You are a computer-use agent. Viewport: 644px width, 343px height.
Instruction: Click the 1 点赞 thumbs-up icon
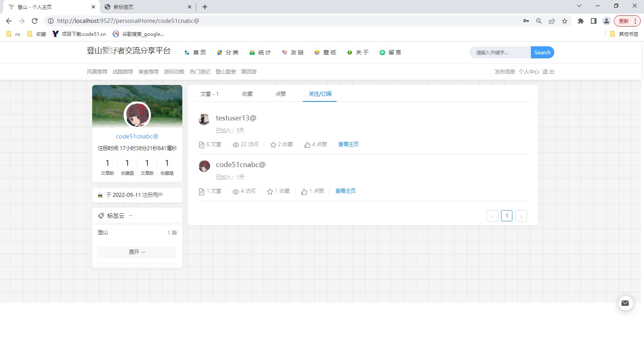click(304, 191)
